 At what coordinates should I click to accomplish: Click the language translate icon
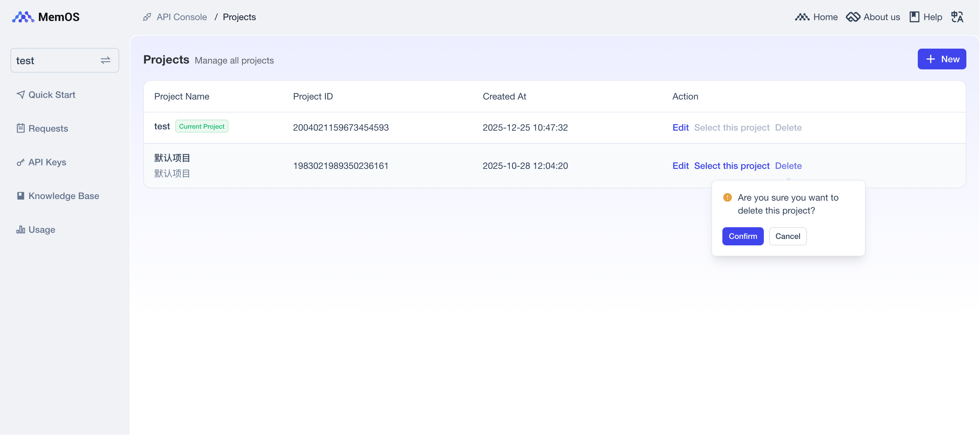[x=957, y=17]
